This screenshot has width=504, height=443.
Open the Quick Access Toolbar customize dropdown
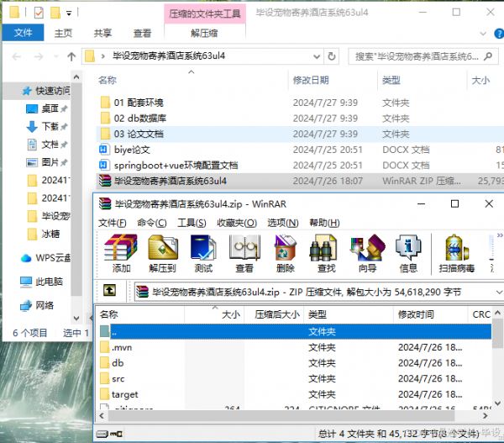pos(68,13)
